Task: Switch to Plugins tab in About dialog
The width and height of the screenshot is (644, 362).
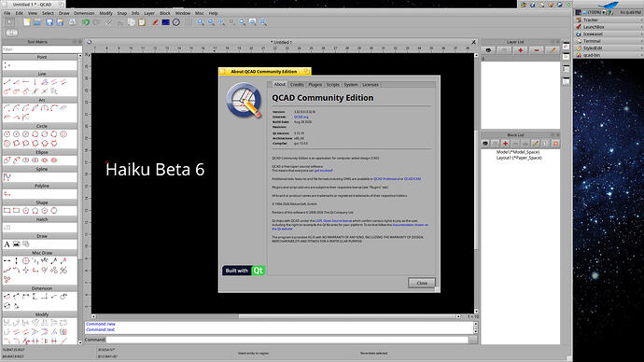Action: [x=315, y=85]
